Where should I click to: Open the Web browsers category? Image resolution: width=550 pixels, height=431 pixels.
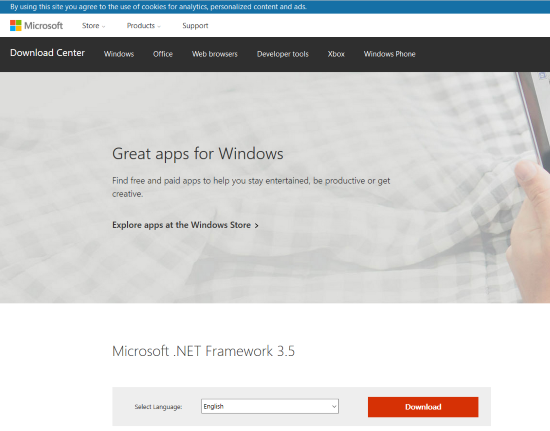(215, 54)
